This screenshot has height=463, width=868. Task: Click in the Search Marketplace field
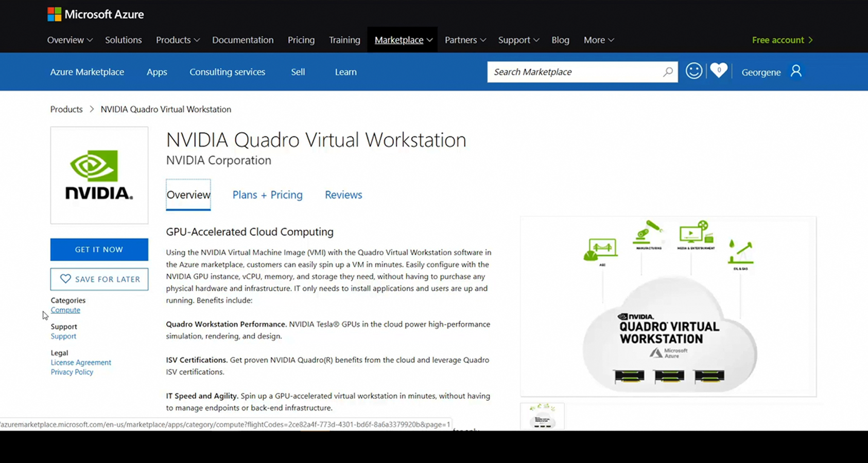tap(574, 72)
